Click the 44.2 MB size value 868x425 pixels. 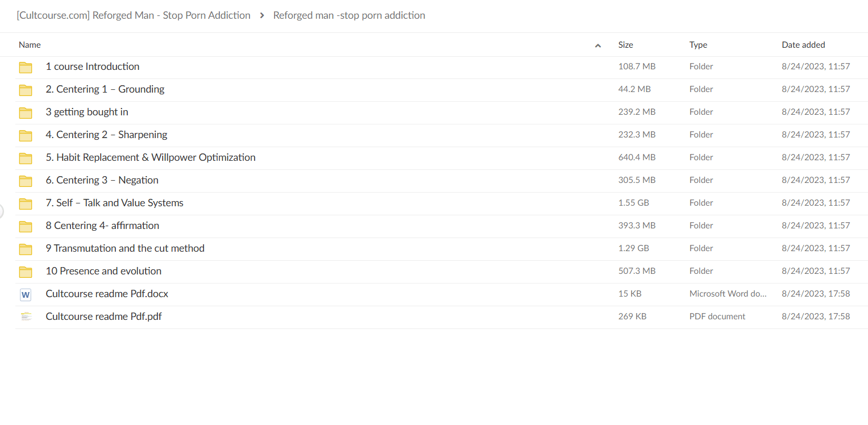(634, 89)
